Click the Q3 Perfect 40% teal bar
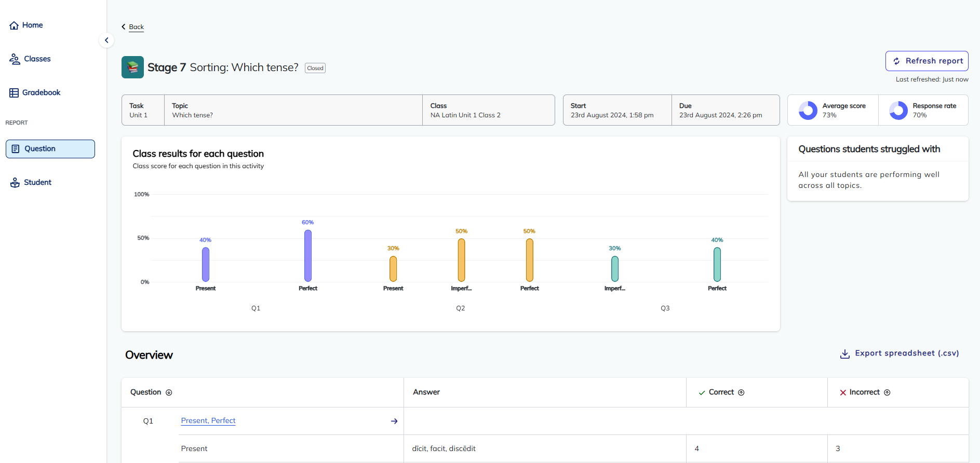980x463 pixels. point(717,265)
